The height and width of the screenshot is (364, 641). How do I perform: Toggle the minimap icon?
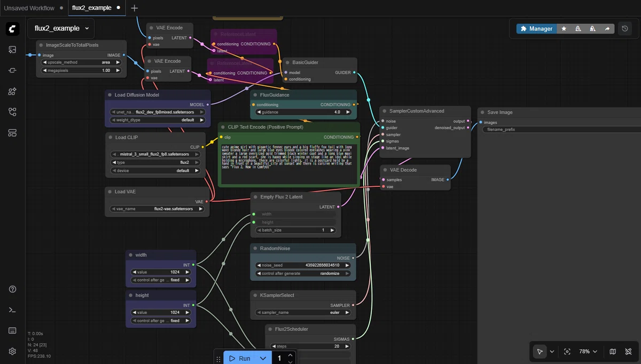click(x=613, y=352)
